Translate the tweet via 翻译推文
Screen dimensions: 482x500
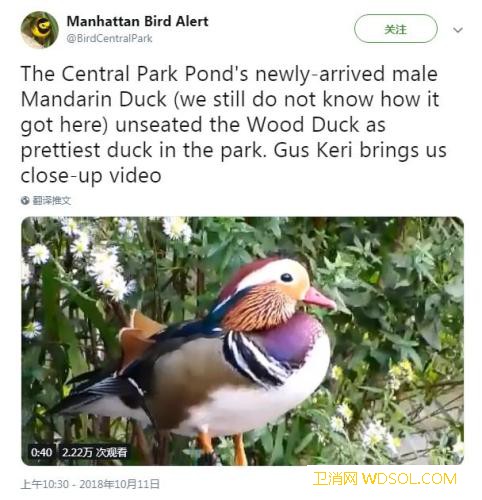52,200
